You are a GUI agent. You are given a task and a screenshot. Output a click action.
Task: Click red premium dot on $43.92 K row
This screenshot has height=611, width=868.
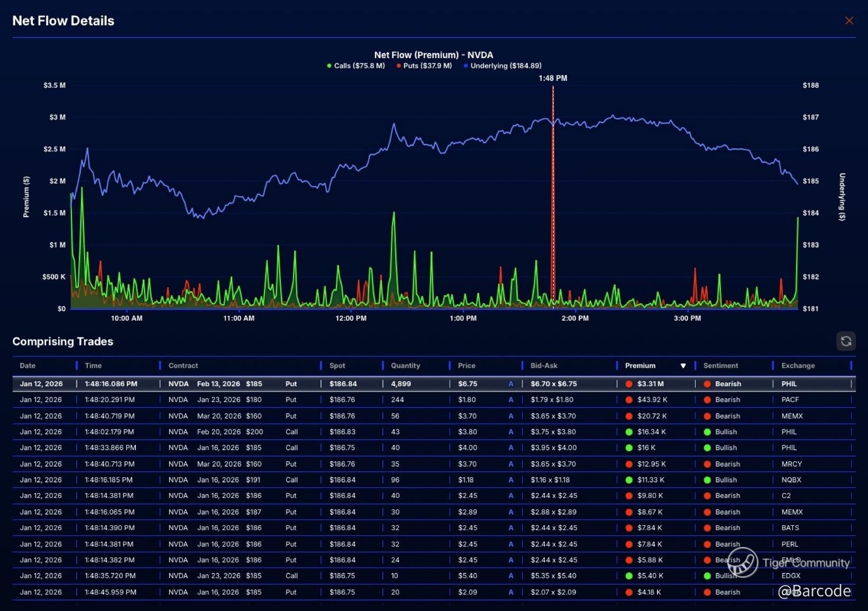tap(629, 400)
